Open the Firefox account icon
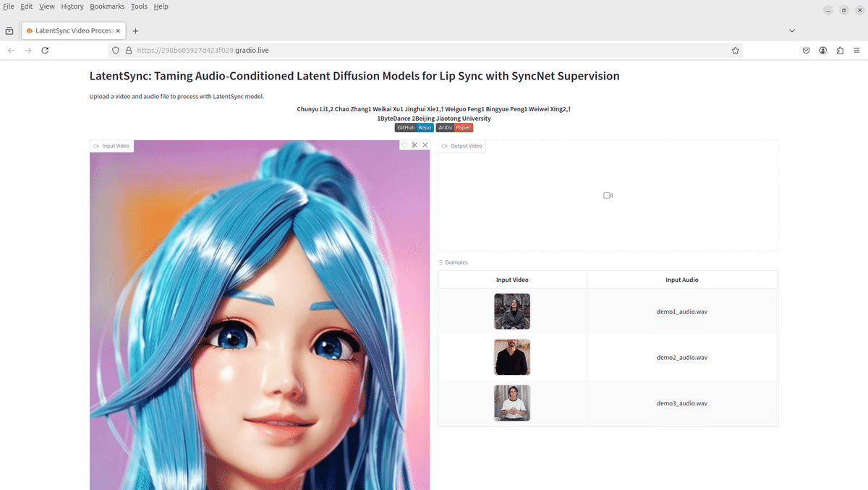The width and height of the screenshot is (868, 490). [822, 50]
